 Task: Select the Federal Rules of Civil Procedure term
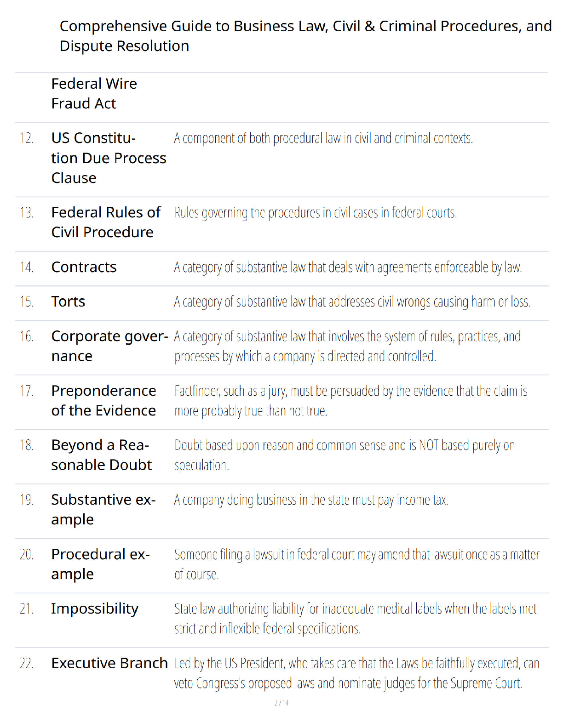pyautogui.click(x=106, y=222)
